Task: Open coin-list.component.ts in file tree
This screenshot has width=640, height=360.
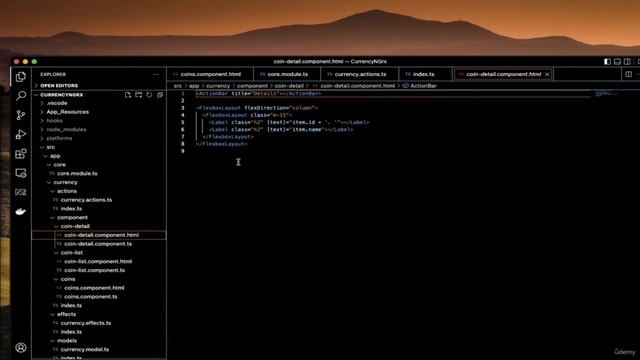Action: (99, 270)
